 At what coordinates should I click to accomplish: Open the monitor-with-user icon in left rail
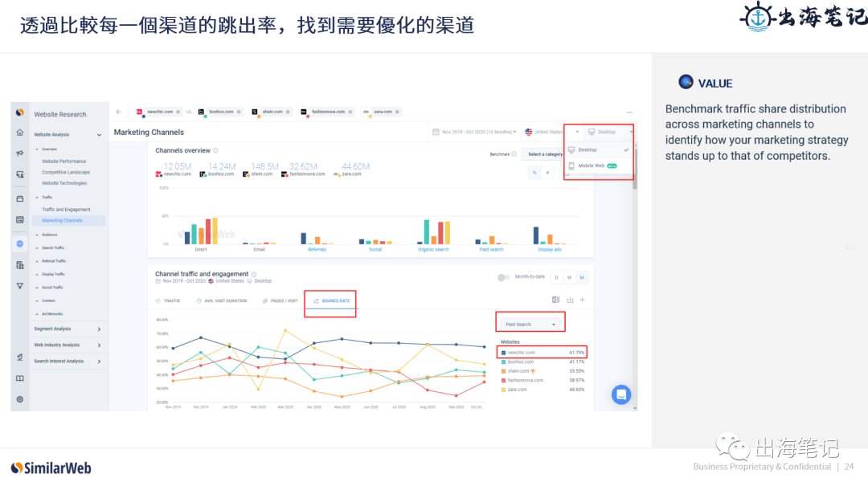pos(20,174)
